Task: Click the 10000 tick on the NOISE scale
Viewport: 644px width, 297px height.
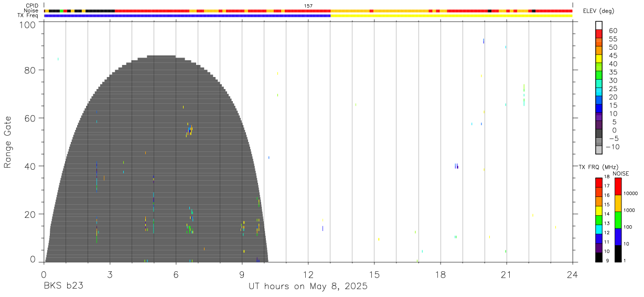Action: pos(630,194)
